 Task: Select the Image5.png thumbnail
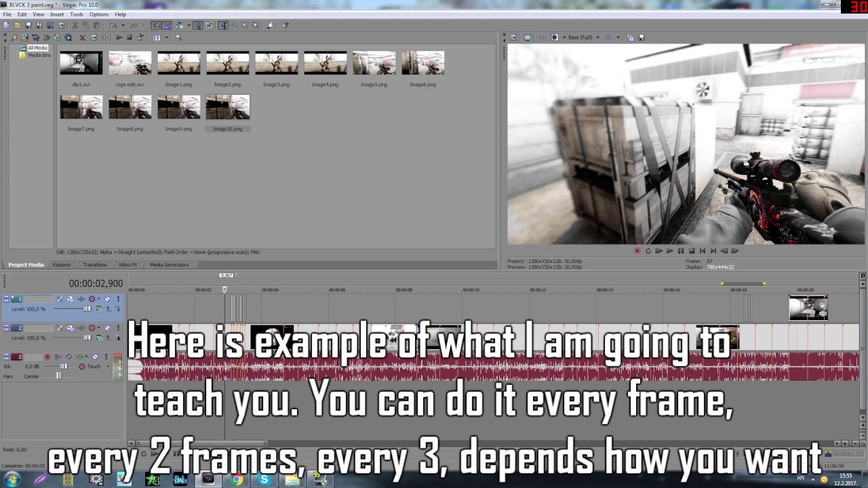click(x=374, y=63)
